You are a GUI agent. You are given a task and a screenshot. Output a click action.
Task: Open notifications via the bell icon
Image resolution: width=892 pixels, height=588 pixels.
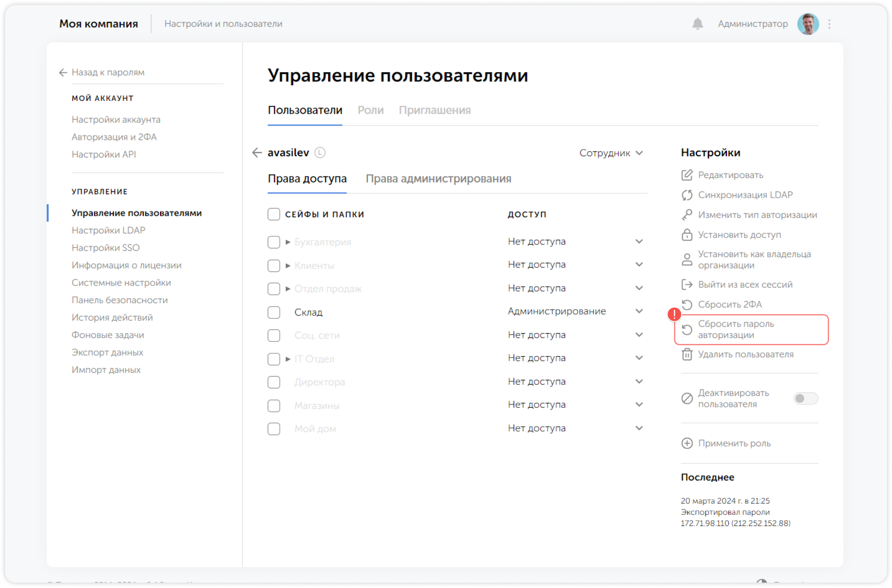[698, 24]
